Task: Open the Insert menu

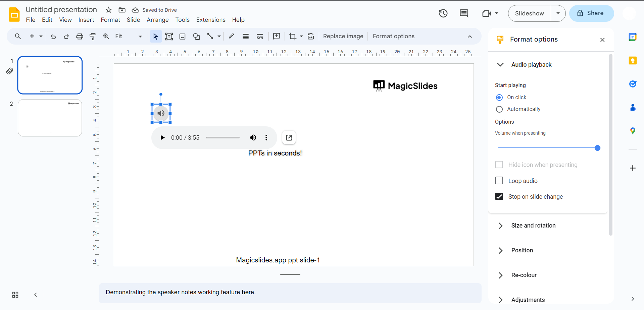Action: [86, 20]
